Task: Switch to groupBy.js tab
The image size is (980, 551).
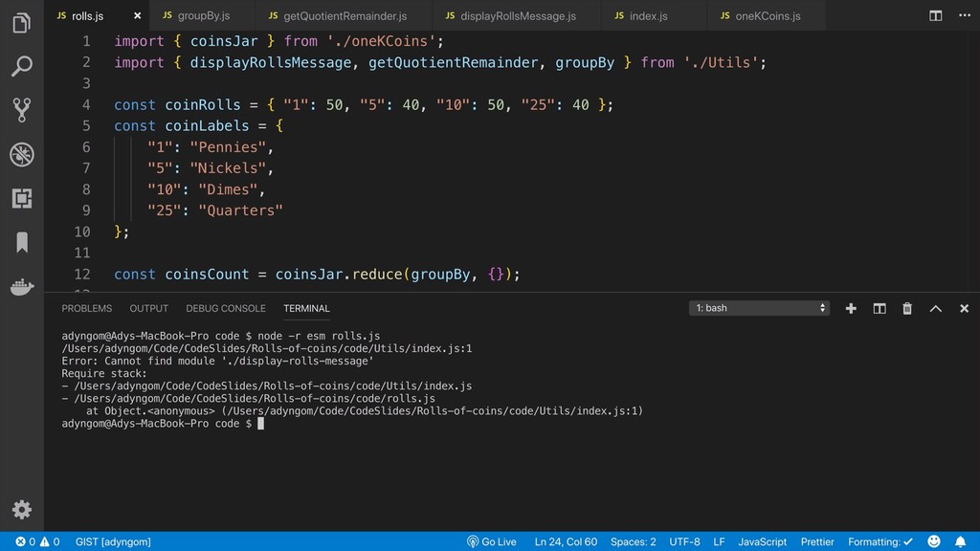Action: (x=203, y=15)
